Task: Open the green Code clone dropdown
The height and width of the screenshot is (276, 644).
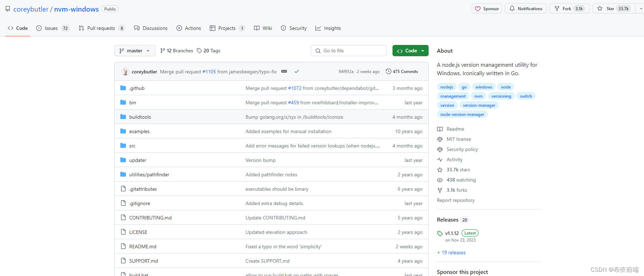Action: point(410,51)
